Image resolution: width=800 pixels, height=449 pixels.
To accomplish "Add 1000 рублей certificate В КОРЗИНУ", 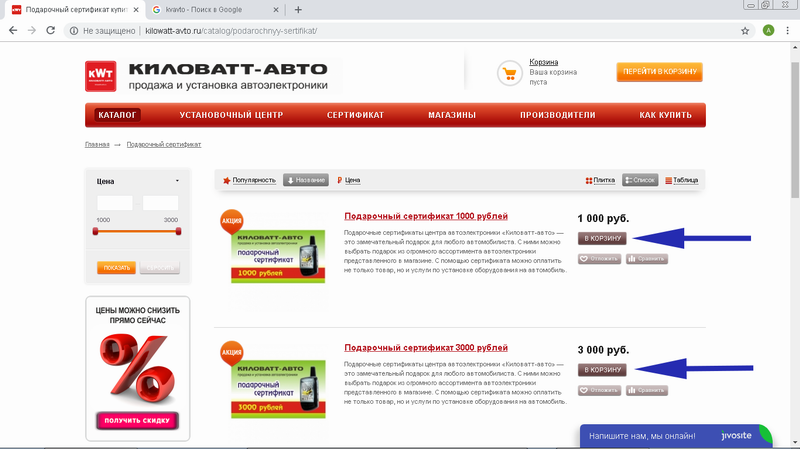I will point(602,238).
